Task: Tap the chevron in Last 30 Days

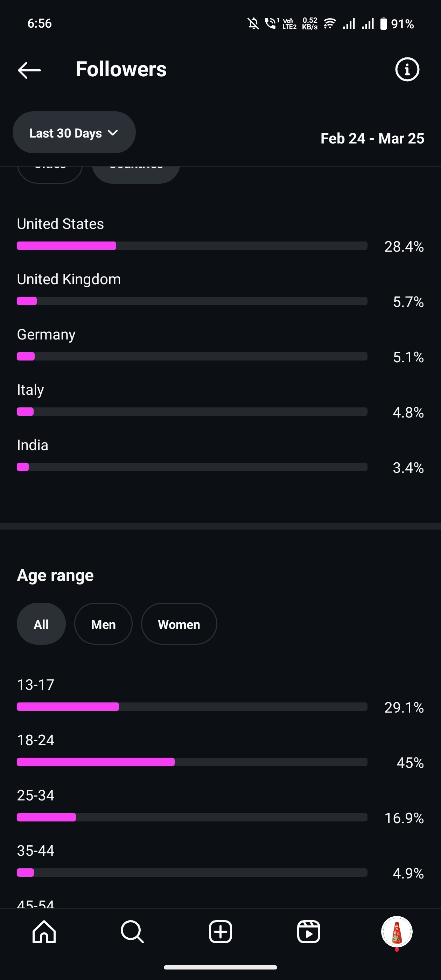Action: (113, 133)
